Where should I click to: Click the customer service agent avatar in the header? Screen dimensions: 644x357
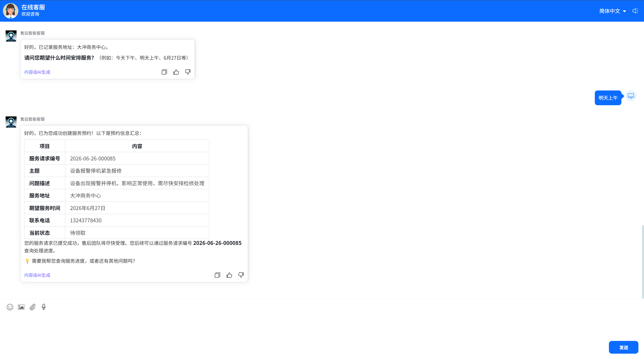11,11
